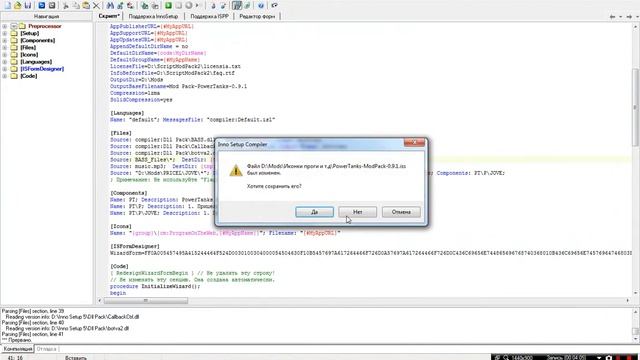Screen dimensions: 640x360
Task: Click the Cut scissors icon
Action: (66, 5)
